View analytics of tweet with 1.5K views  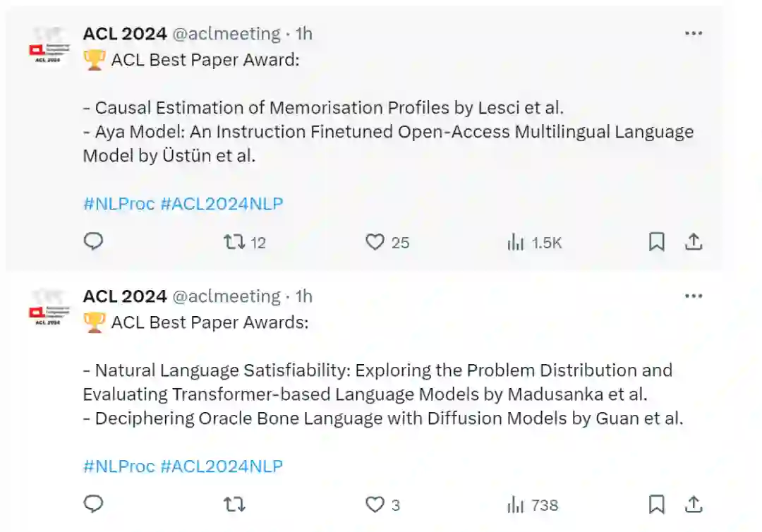point(516,242)
